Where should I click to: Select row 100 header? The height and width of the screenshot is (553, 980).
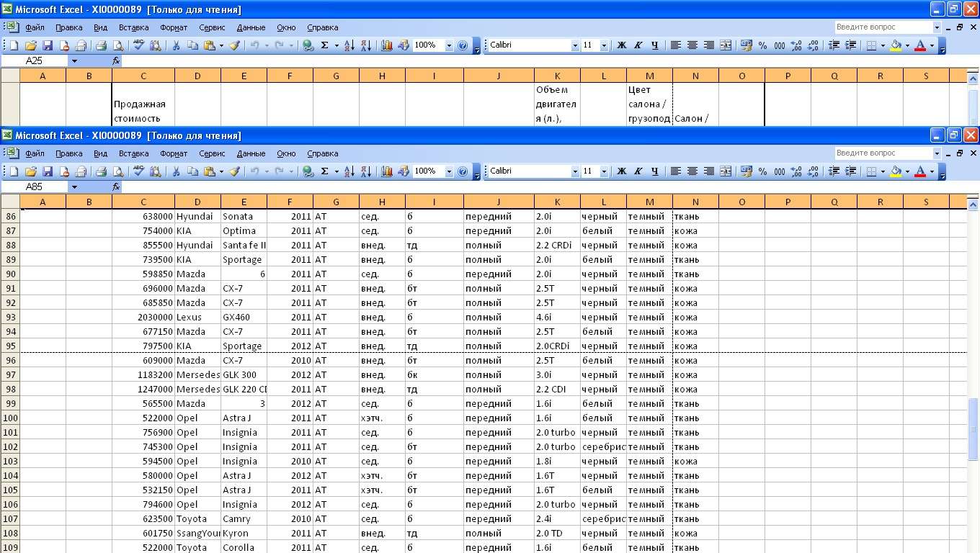click(10, 418)
